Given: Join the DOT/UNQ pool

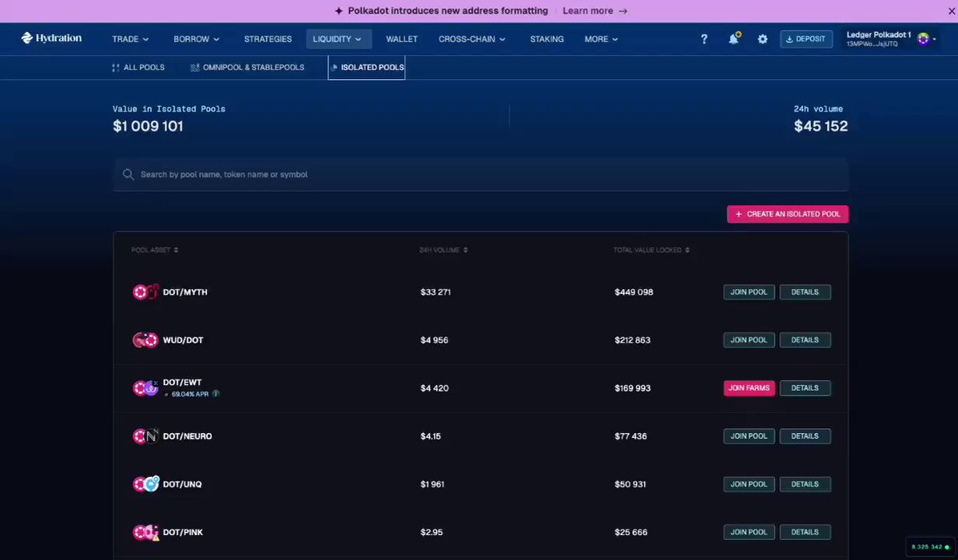Looking at the screenshot, I should (749, 484).
